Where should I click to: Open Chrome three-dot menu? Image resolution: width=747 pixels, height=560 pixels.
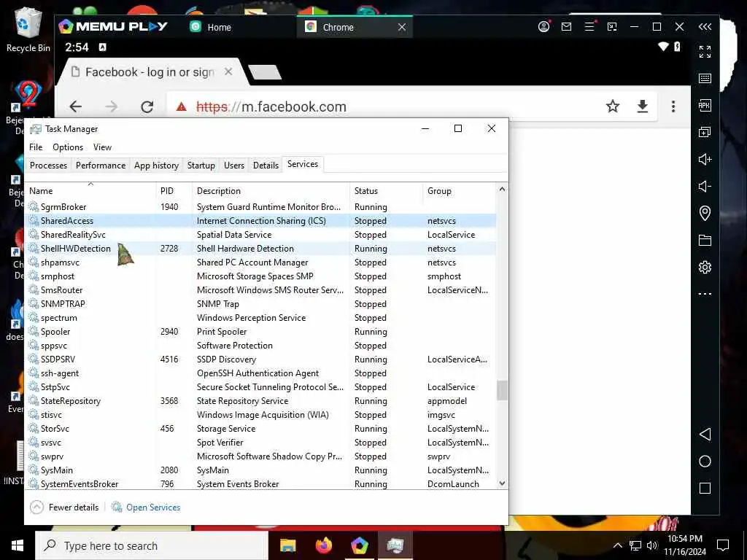tap(673, 106)
